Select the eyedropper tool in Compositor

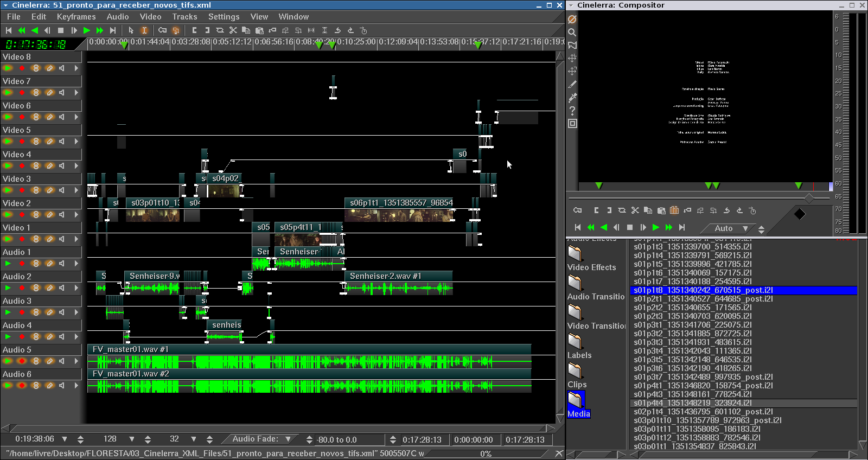click(572, 98)
